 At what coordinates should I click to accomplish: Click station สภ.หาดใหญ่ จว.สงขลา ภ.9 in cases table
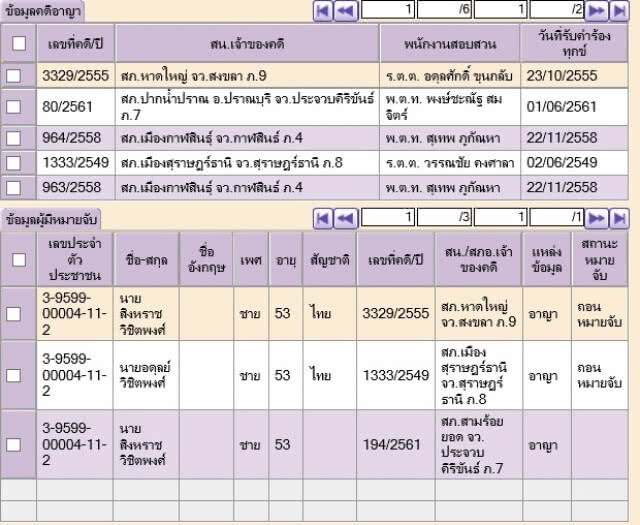click(193, 76)
